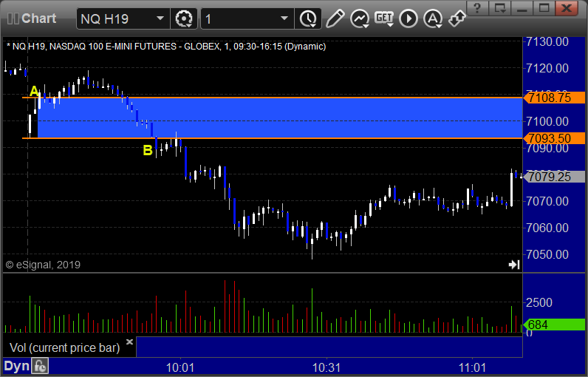Expand the NQ H19 symbol dropdown
This screenshot has width=588, height=377.
pos(160,18)
